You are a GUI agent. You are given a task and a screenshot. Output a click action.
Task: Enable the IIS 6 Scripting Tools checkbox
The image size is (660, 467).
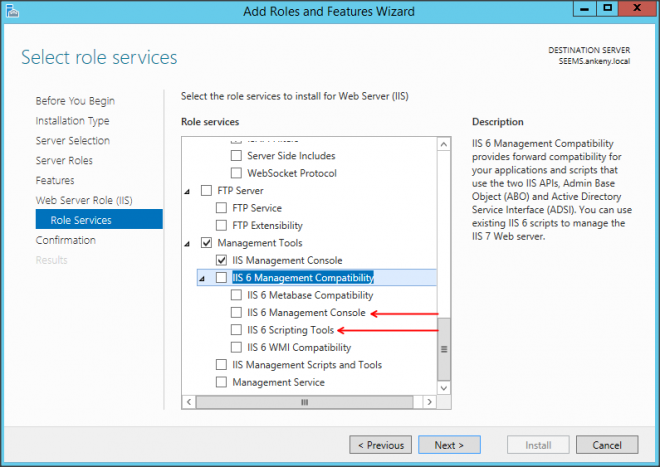pos(237,330)
